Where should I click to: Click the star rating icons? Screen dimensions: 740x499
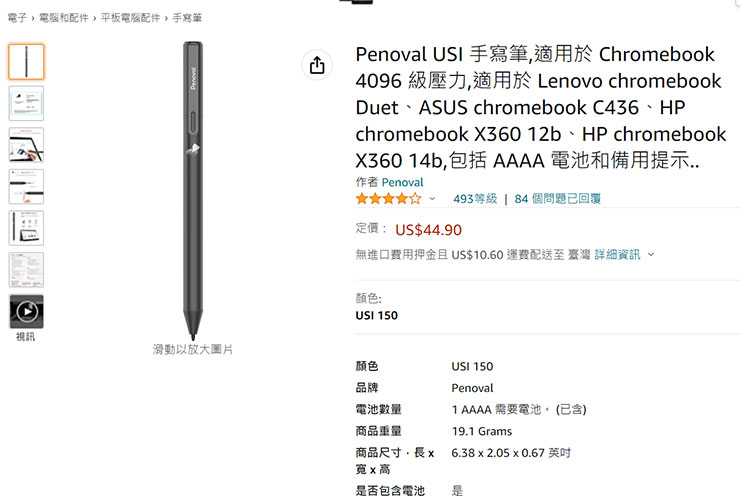389,199
